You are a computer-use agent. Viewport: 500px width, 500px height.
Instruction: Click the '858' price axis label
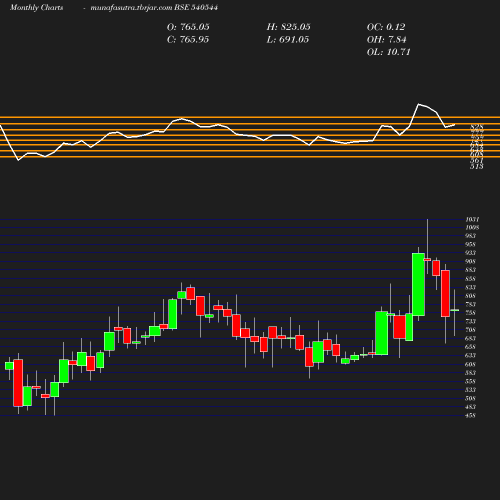[471, 279]
